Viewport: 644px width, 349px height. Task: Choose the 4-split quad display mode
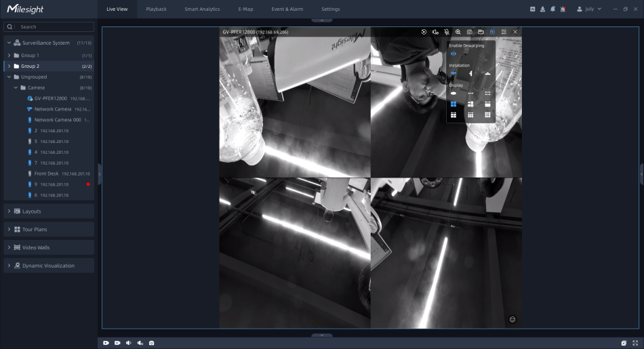[x=454, y=104]
